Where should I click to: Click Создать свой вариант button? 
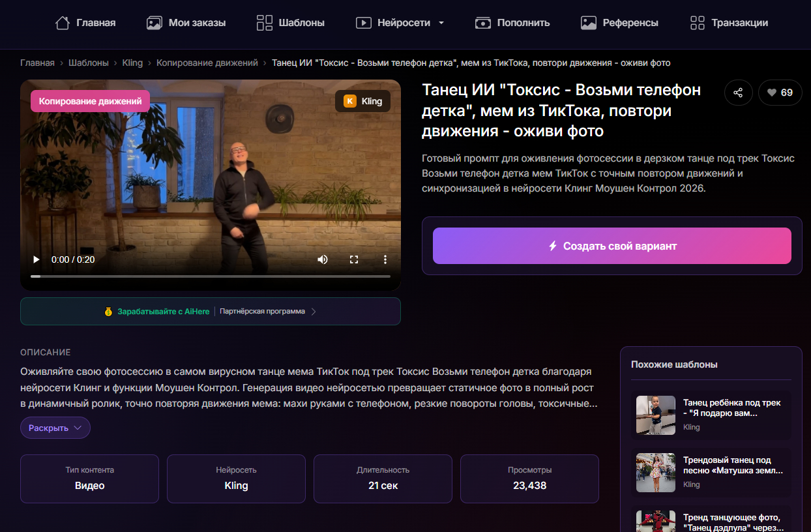point(612,246)
